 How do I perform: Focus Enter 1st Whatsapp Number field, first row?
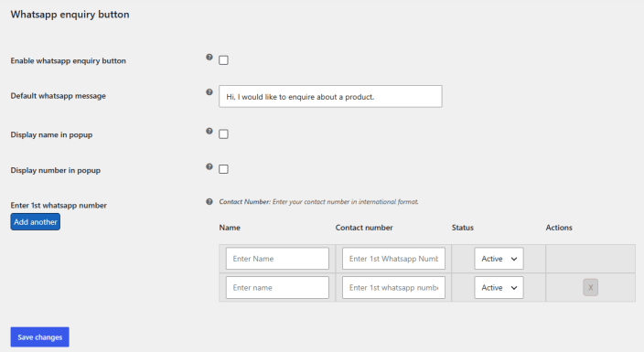pos(393,259)
